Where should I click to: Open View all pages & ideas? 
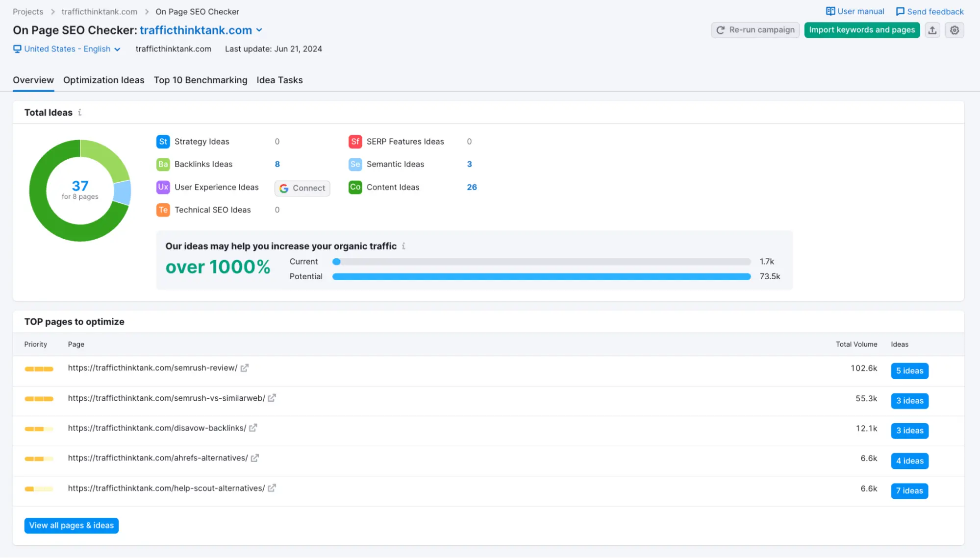click(71, 525)
